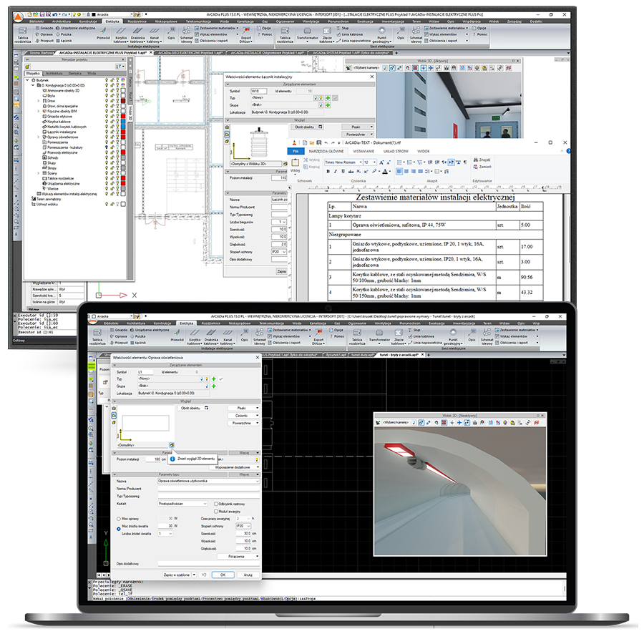Click green plus beside Typ in Oprawa oświetleniowa dialog
Image resolution: width=644 pixels, height=644 pixels.
click(213, 379)
